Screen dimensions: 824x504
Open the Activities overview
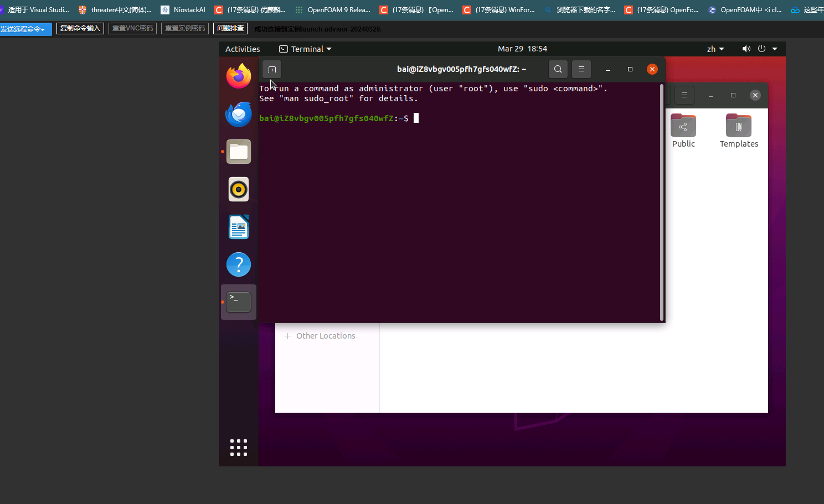point(243,49)
